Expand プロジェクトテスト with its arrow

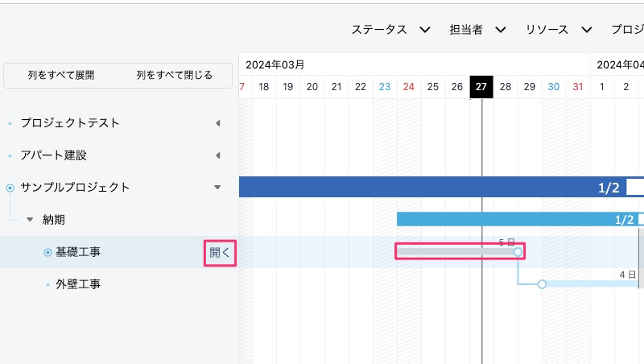coord(217,123)
